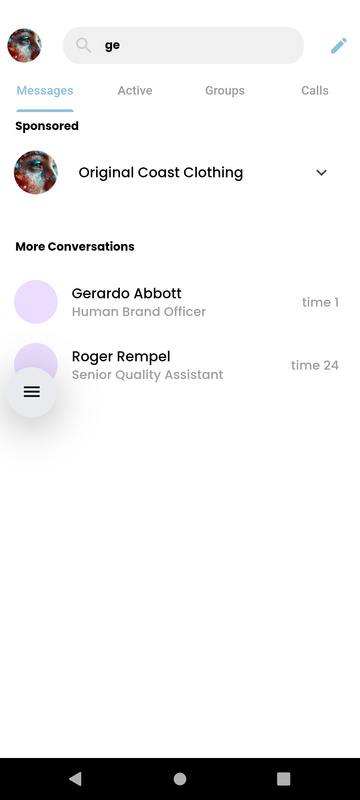This screenshot has width=360, height=800.
Task: Expand the Original Coast Clothing chevron
Action: 321,172
